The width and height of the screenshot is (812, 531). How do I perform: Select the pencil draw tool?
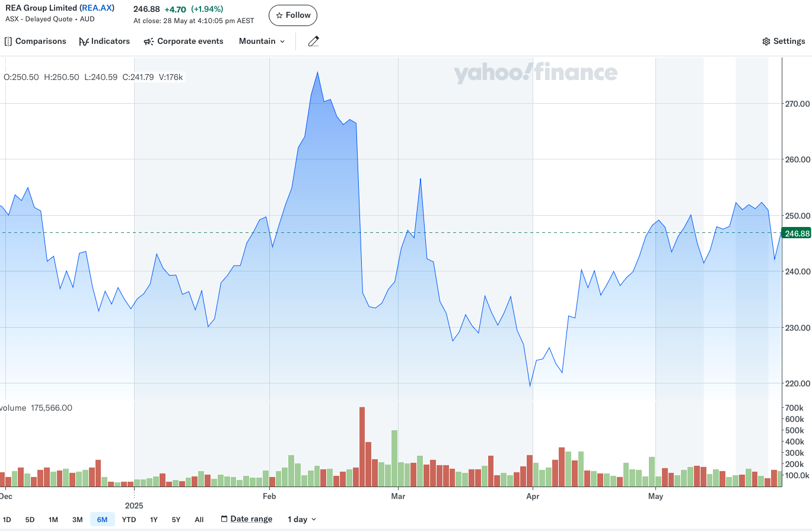[314, 41]
